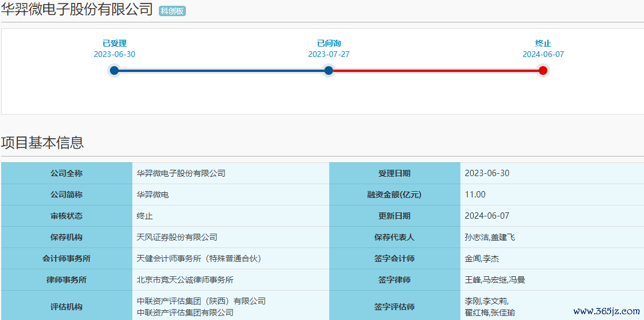The height and width of the screenshot is (320, 644).
Task: Click the 公司全称 value 华羿微电子股份有限公司 in table
Action: pyautogui.click(x=181, y=173)
